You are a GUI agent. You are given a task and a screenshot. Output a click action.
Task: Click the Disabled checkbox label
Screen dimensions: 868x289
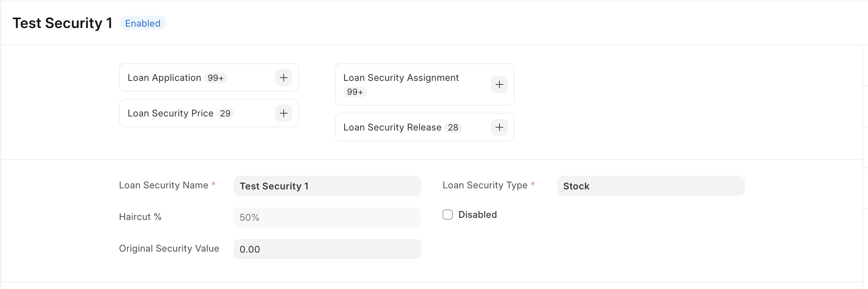pos(478,215)
